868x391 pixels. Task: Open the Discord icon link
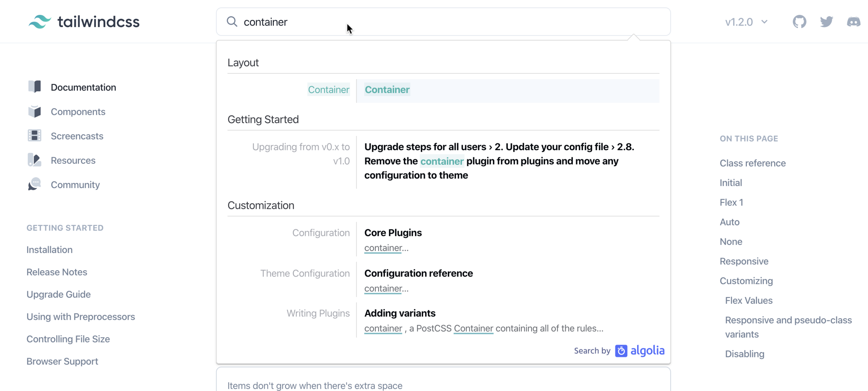pyautogui.click(x=853, y=22)
